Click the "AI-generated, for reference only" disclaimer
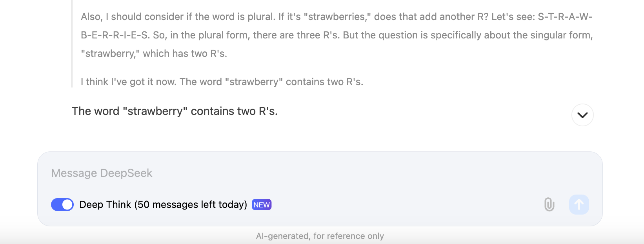The image size is (644, 244). (x=320, y=236)
